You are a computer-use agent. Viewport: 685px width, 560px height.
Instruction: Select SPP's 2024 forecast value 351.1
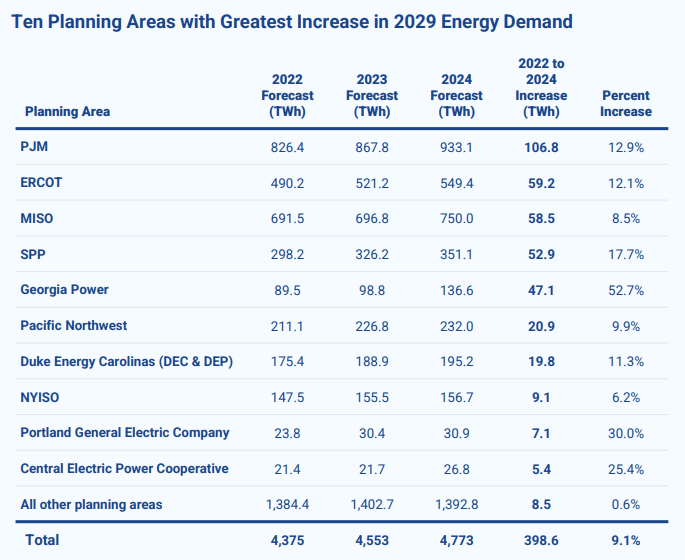click(x=457, y=255)
